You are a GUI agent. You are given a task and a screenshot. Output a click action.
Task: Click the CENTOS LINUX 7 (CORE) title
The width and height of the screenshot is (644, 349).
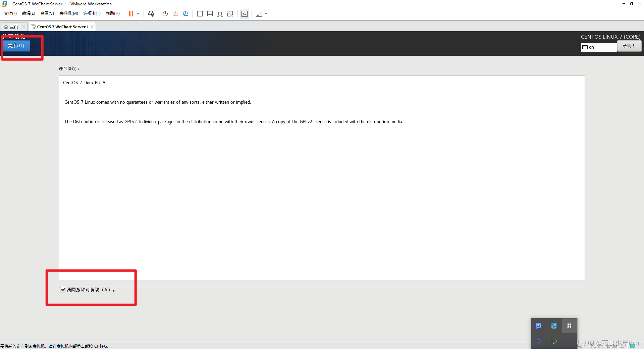(610, 37)
